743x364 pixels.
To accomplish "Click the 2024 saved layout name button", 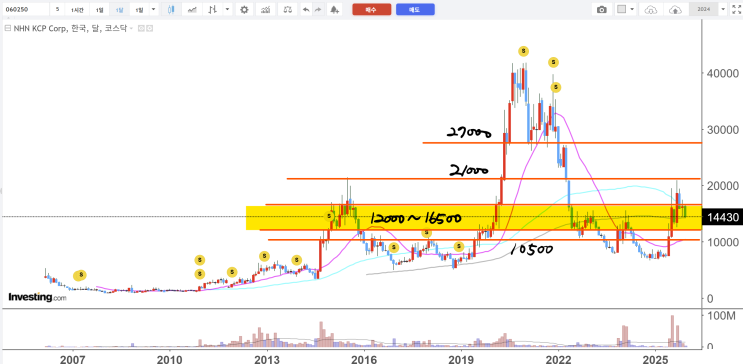I will [704, 9].
